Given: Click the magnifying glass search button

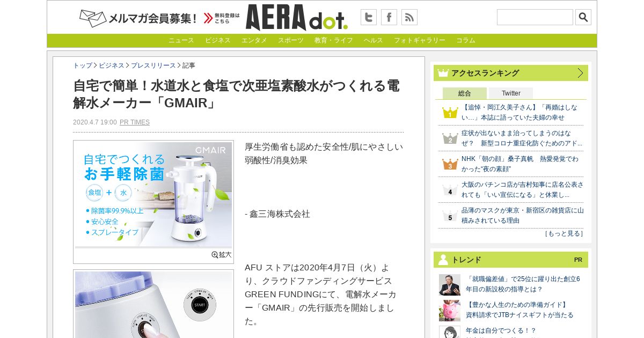Looking at the screenshot, I should [x=583, y=17].
